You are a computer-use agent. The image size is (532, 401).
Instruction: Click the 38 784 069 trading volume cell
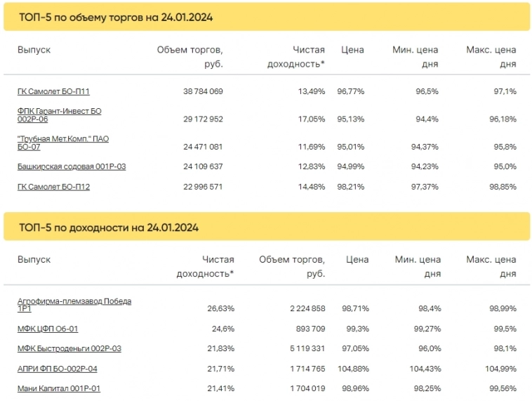point(202,92)
